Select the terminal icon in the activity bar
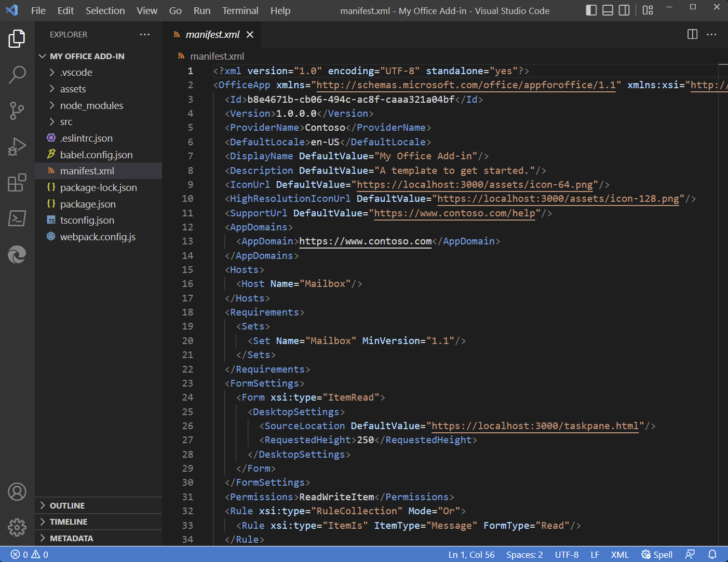 click(x=17, y=218)
